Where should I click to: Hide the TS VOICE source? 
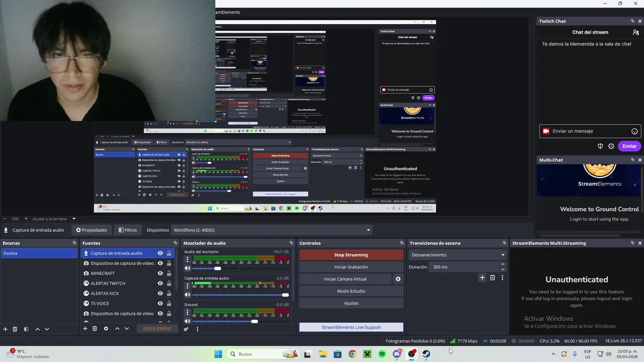(x=160, y=304)
